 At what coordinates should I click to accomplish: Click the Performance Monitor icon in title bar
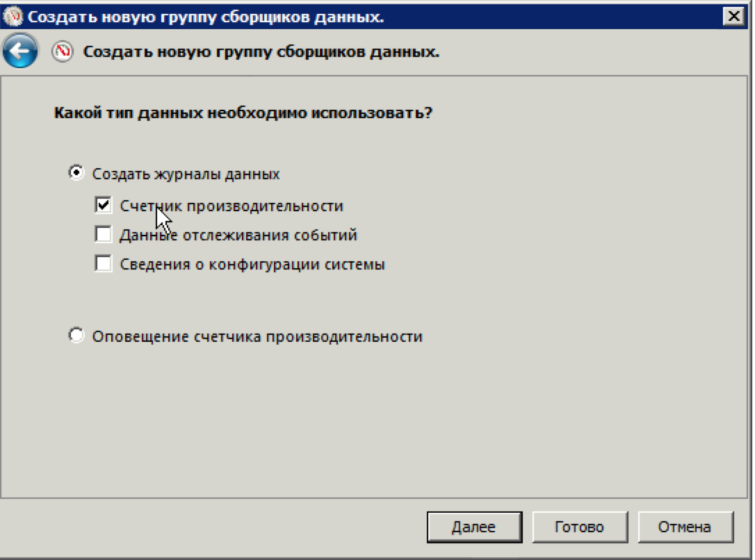[13, 17]
